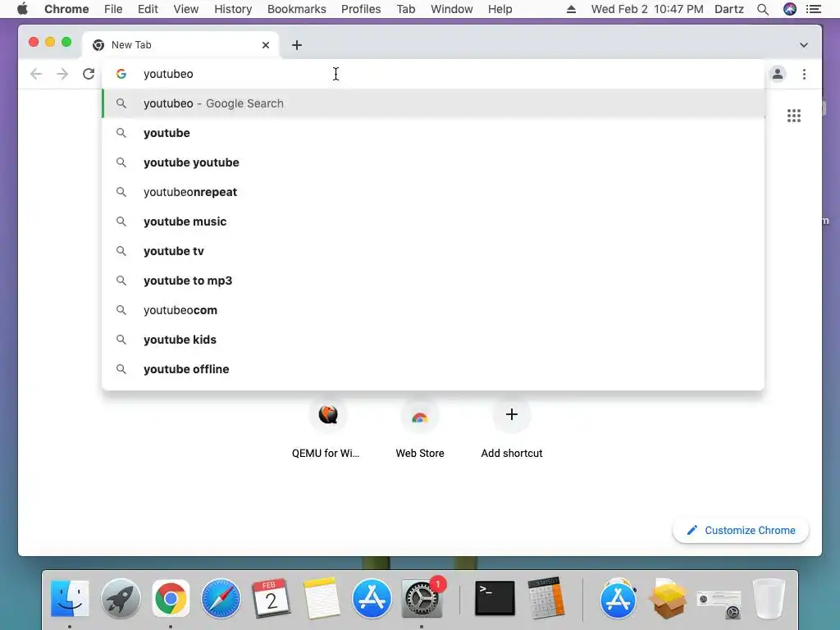The width and height of the screenshot is (840, 630).
Task: Click the Add shortcut button
Action: (x=512, y=428)
